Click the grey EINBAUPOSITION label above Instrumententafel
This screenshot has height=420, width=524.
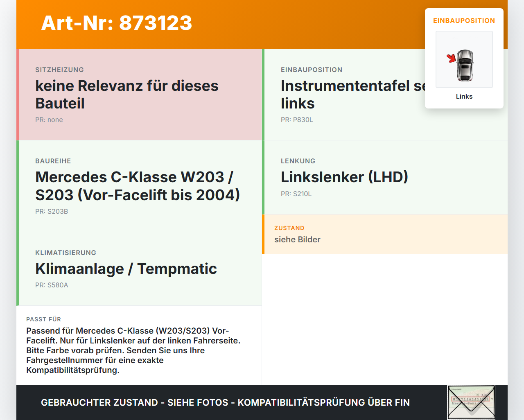(x=312, y=70)
